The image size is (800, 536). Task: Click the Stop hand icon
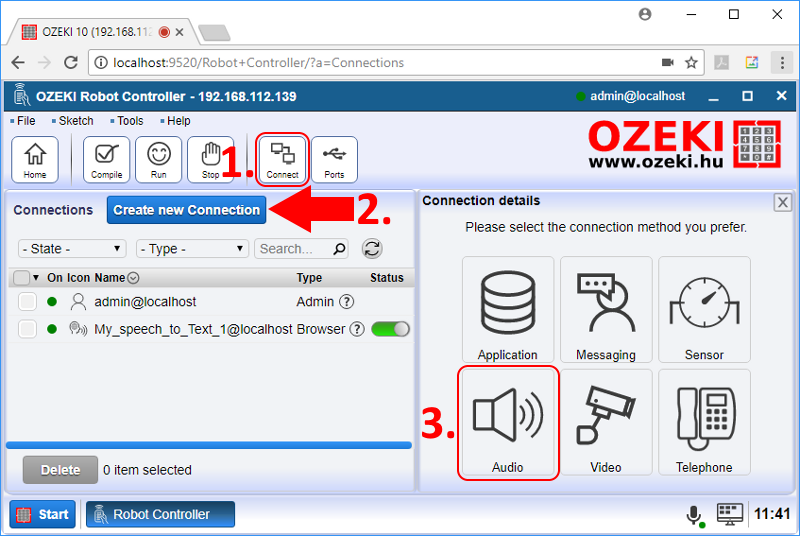tap(210, 159)
